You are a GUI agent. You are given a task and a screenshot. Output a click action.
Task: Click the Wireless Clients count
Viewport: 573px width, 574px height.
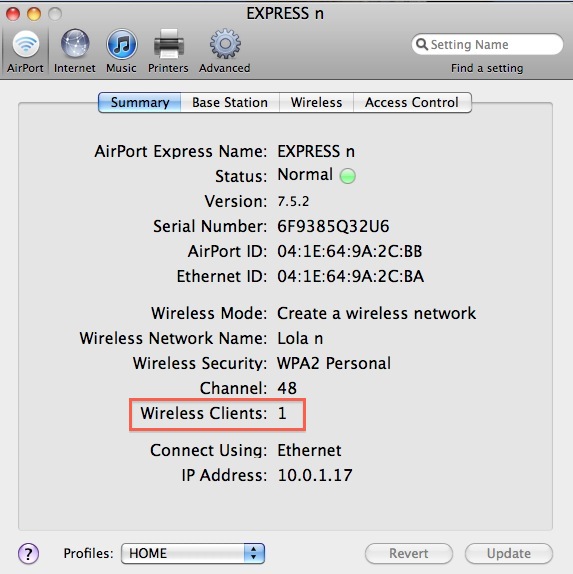[x=282, y=413]
